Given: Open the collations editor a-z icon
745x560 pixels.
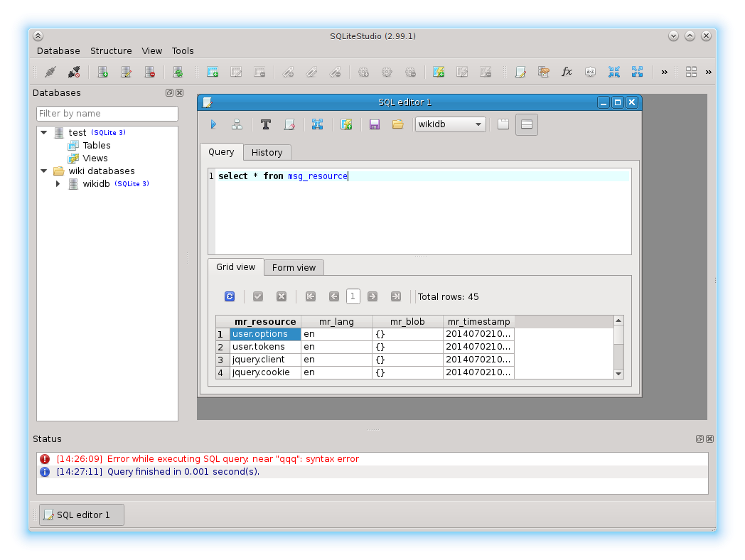Looking at the screenshot, I should (590, 72).
